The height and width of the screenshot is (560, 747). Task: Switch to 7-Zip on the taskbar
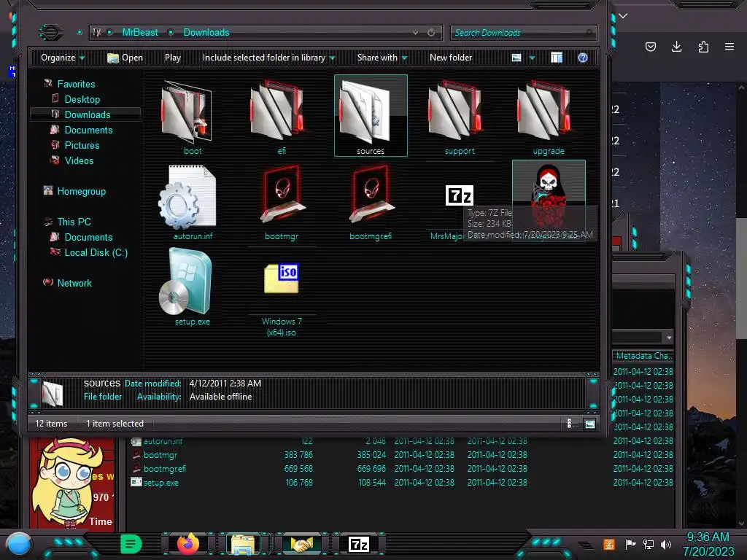359,544
